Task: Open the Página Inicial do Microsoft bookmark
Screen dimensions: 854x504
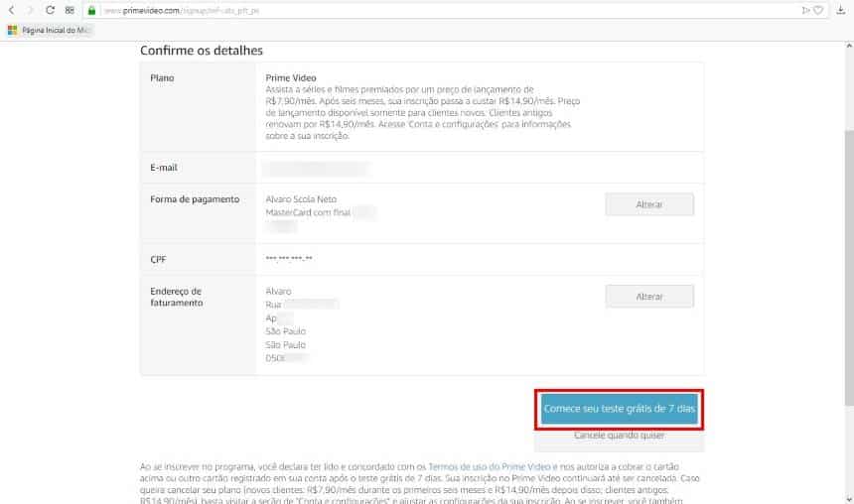Action: click(50, 31)
